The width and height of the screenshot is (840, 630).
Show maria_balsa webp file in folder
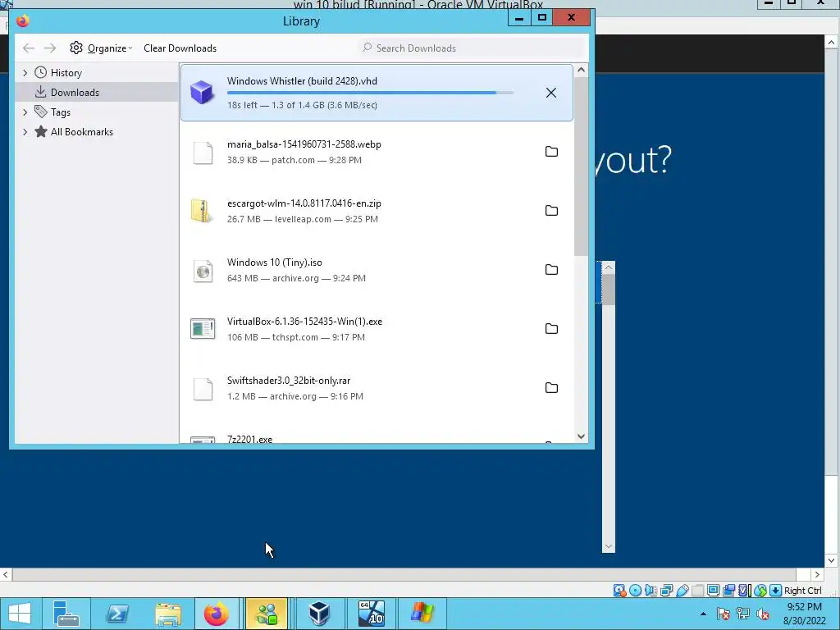(551, 152)
